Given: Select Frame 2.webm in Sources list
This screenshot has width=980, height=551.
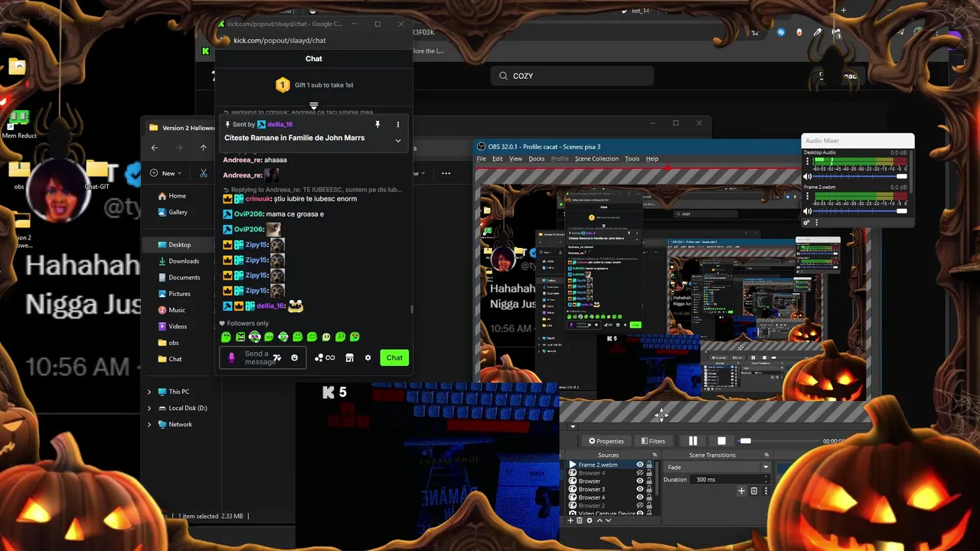Looking at the screenshot, I should pyautogui.click(x=597, y=465).
